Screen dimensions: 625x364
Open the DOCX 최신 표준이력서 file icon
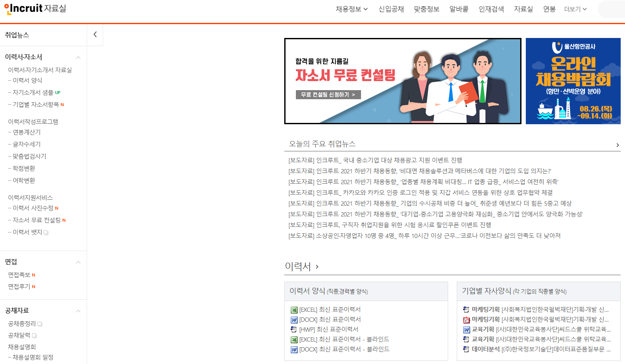294,320
